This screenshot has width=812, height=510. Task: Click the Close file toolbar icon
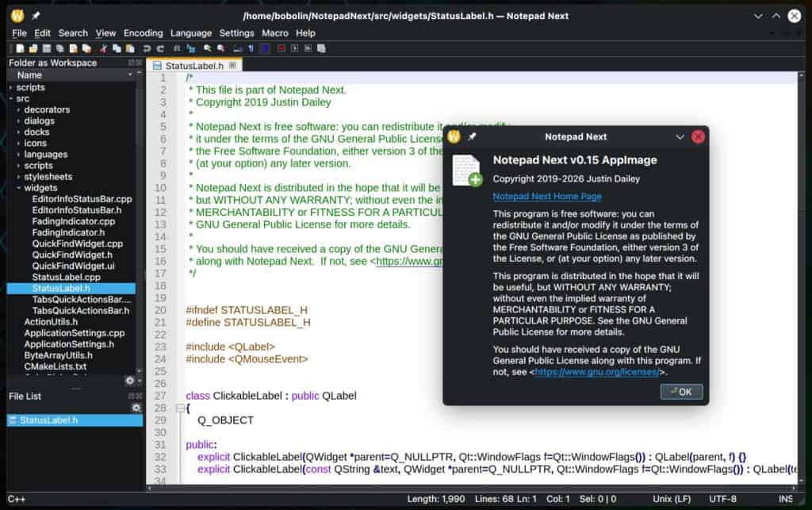click(x=73, y=48)
